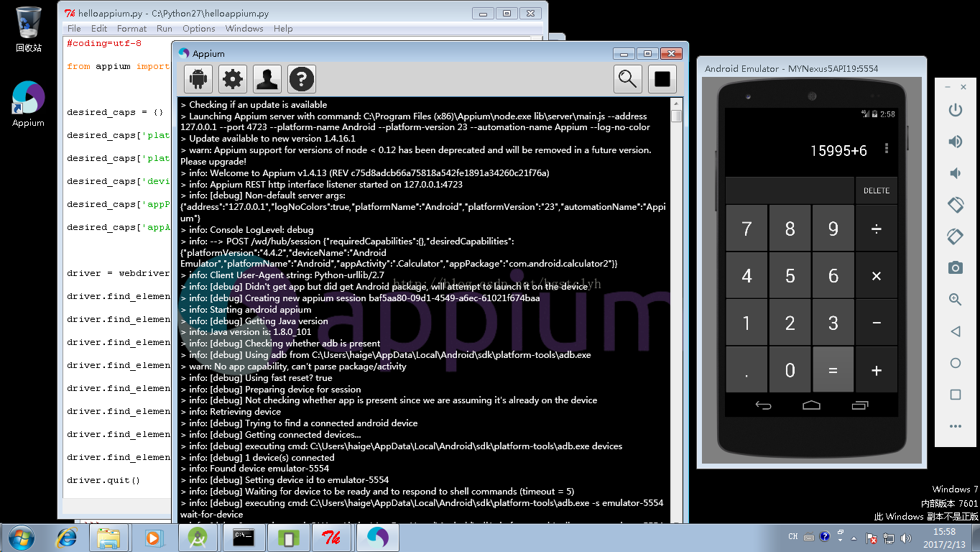Open Help menu in IDLE
The height and width of the screenshot is (552, 980).
click(283, 28)
